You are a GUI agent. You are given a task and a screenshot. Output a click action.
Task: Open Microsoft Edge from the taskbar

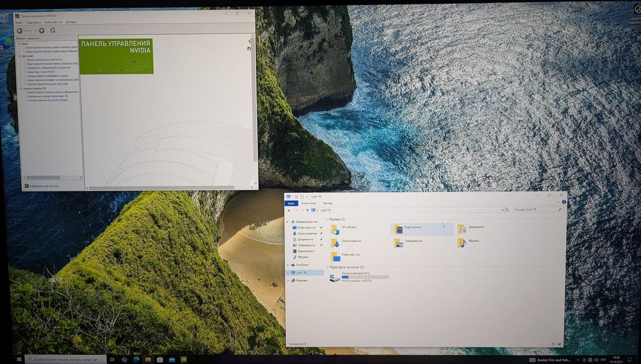[136, 360]
